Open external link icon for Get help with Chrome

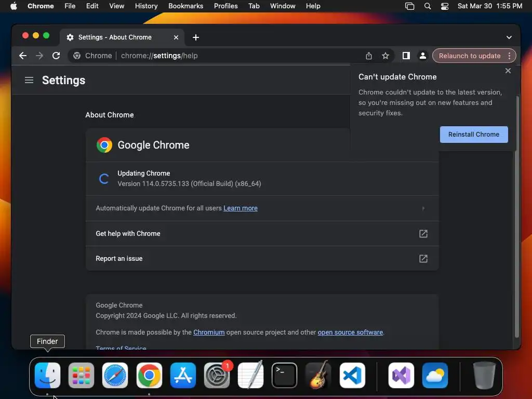click(423, 233)
